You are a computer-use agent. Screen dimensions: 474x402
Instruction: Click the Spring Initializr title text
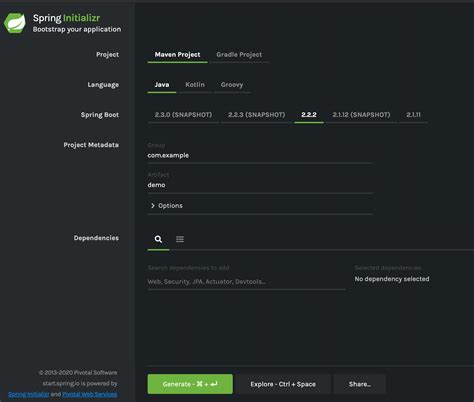66,18
